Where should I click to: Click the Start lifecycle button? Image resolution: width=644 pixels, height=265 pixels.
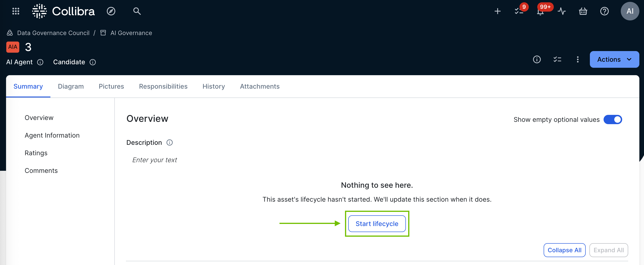(377, 224)
